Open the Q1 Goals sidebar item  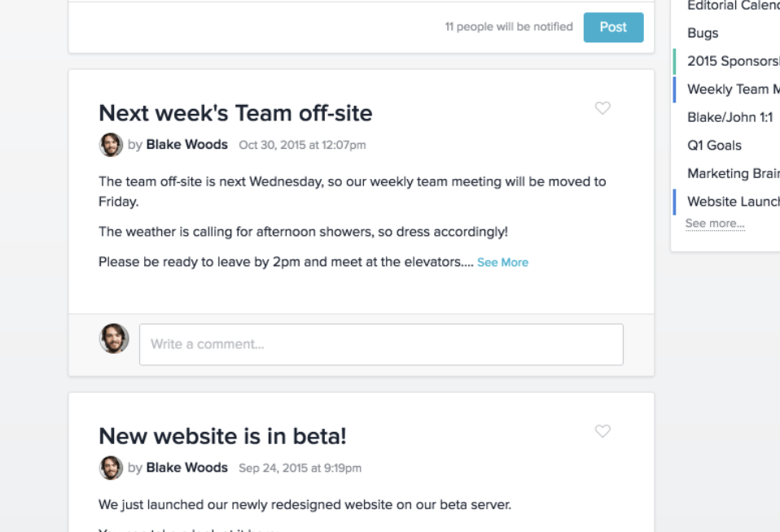[714, 146]
